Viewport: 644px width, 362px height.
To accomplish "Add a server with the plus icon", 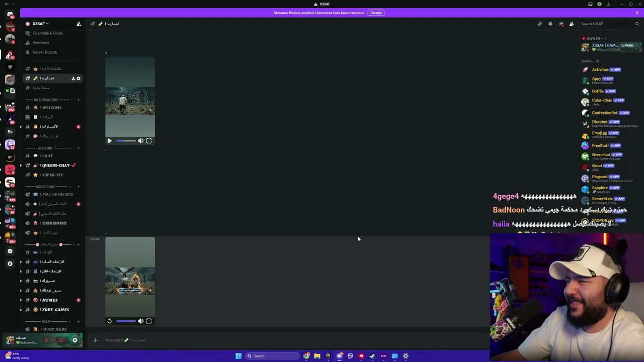I will coord(10,251).
